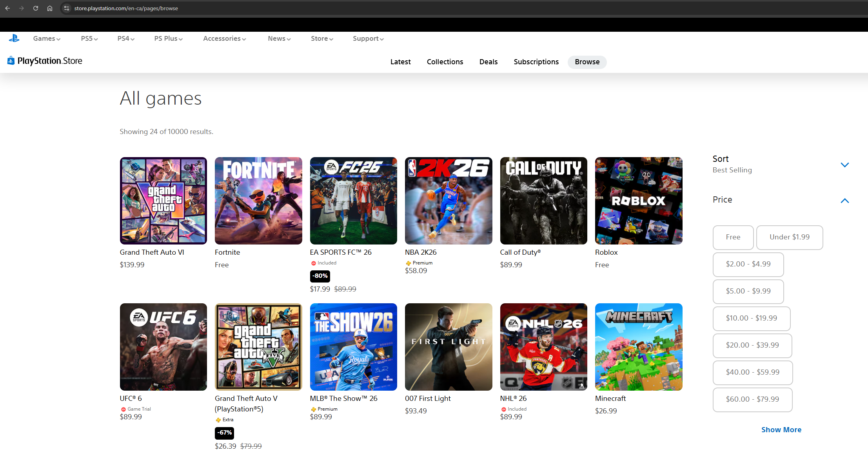This screenshot has width=868, height=451.
Task: Toggle the $60.00 - $79.99 price filter
Action: (753, 399)
